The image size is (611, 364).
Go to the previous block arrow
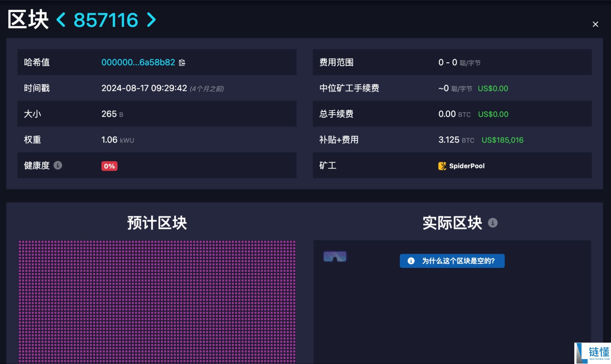61,20
